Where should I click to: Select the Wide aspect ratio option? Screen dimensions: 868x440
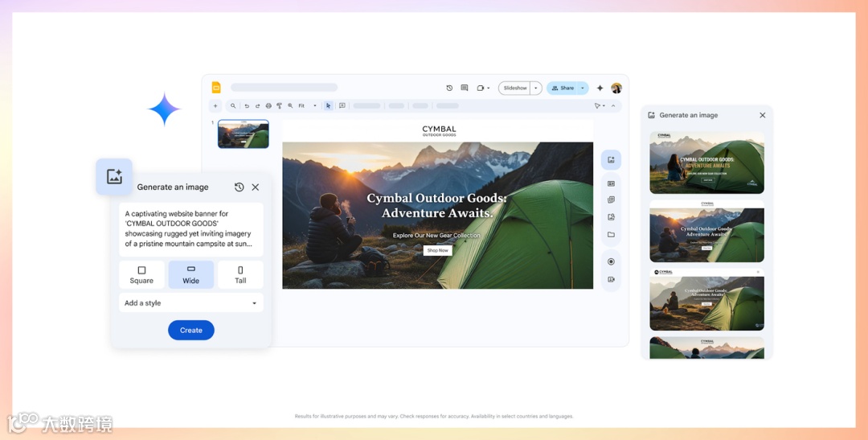(191, 275)
